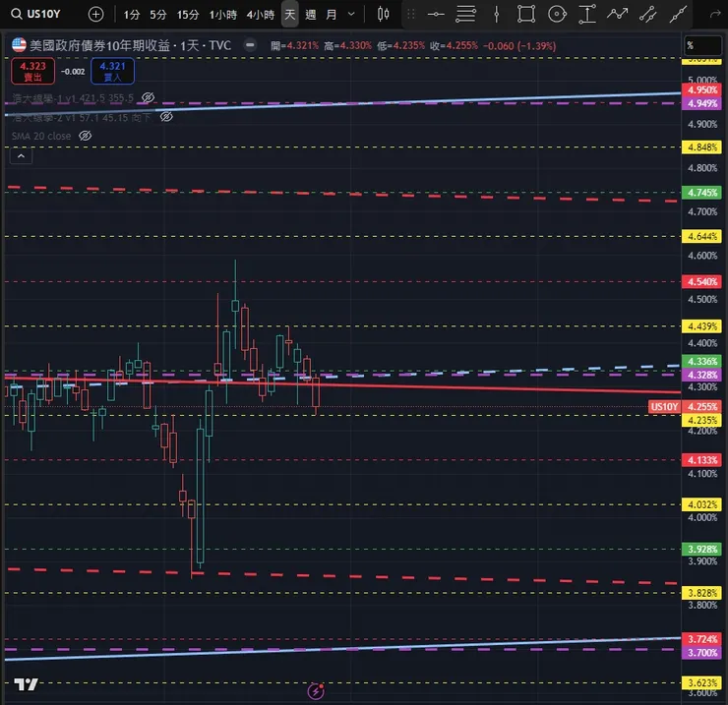Click the US flag symbol icon
The height and width of the screenshot is (705, 728).
coord(19,45)
